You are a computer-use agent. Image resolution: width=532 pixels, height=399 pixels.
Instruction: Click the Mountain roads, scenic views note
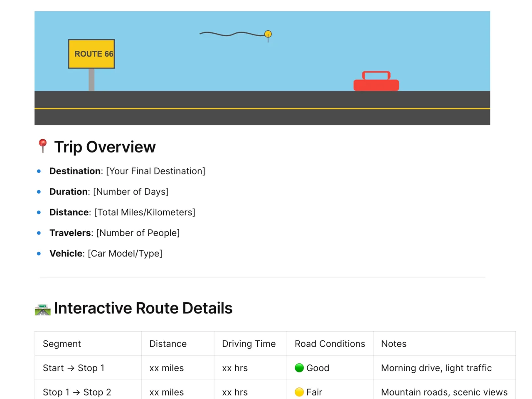[x=444, y=392]
